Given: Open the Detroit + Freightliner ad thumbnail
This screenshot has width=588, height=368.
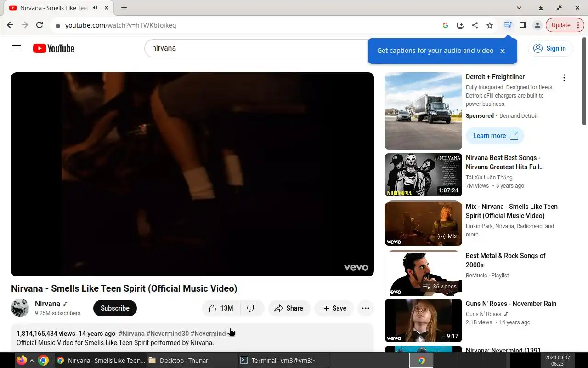Looking at the screenshot, I should click(424, 111).
